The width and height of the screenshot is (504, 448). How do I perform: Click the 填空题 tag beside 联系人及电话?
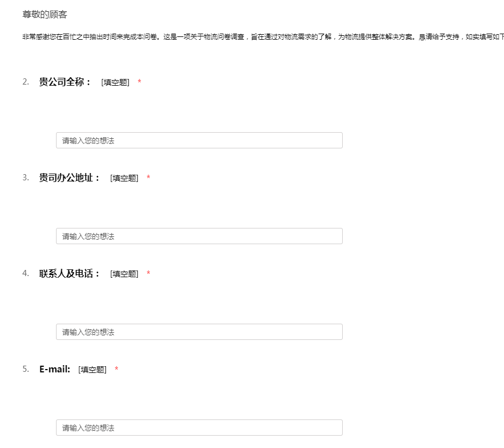click(124, 274)
